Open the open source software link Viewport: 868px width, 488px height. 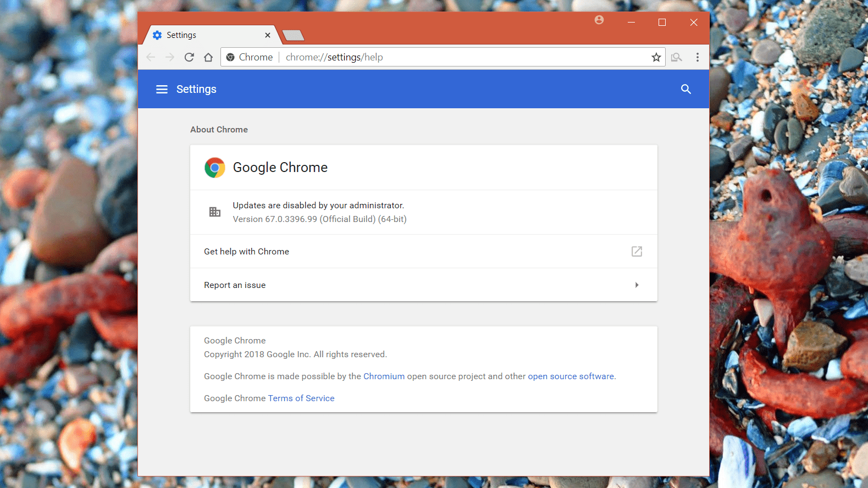coord(571,376)
